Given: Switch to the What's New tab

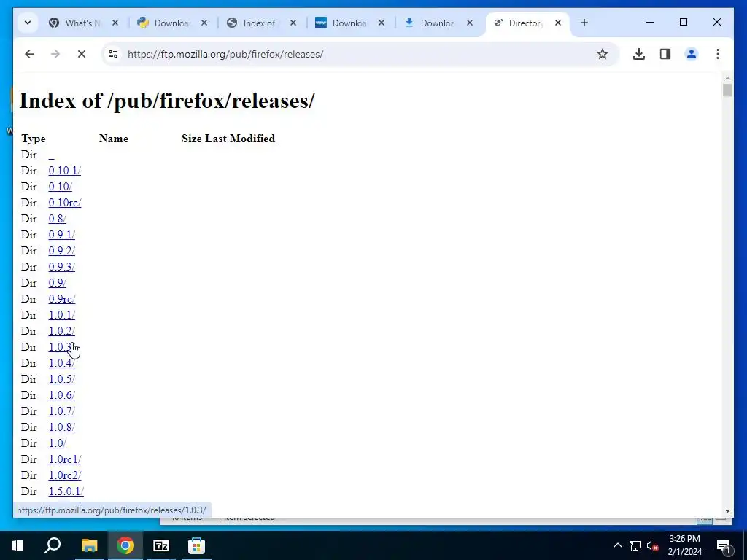Looking at the screenshot, I should pos(82,23).
